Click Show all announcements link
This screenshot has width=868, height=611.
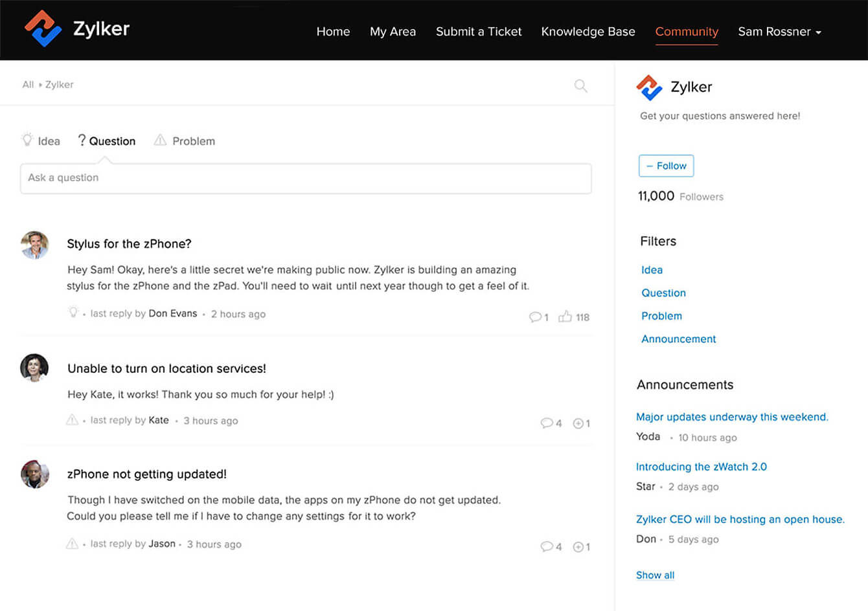[655, 575]
